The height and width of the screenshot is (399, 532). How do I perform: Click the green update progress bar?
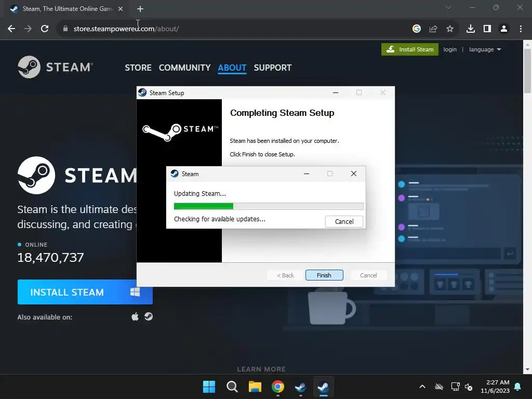(x=269, y=206)
